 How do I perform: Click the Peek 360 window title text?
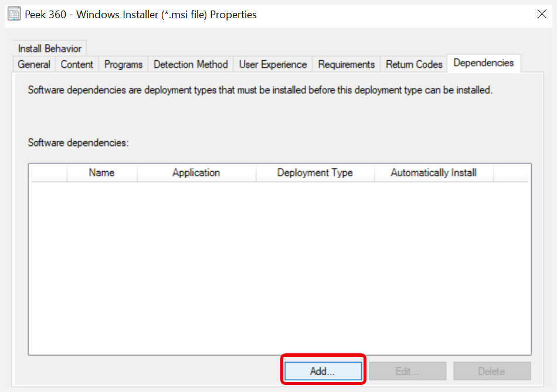(141, 15)
